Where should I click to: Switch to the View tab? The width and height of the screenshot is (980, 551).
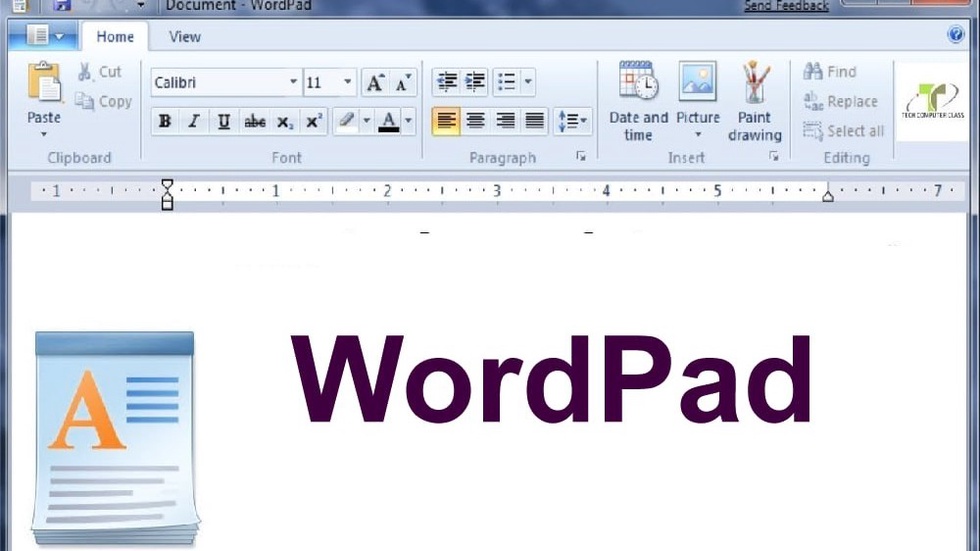[184, 37]
